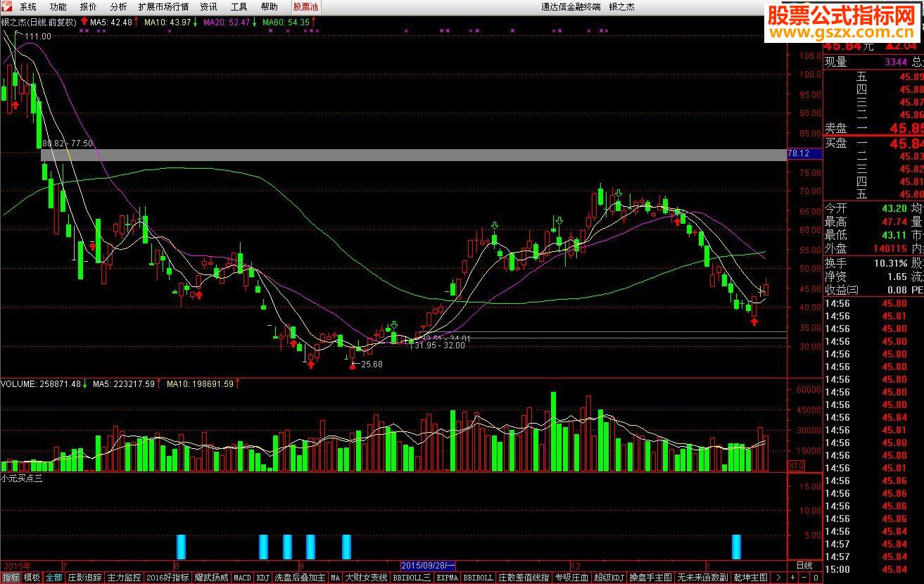Select the 乾坤主图 tab
Viewport: 924px width, 584px height.
pos(750,578)
